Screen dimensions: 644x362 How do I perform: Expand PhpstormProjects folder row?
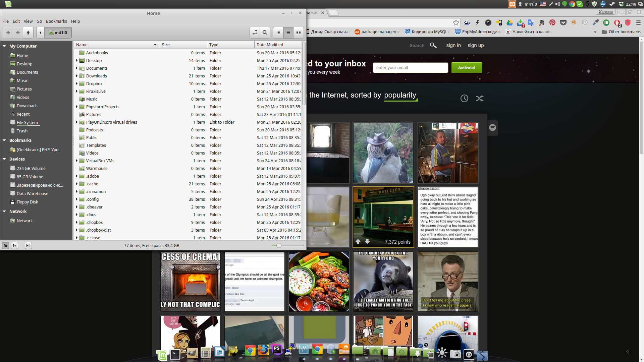pos(76,107)
